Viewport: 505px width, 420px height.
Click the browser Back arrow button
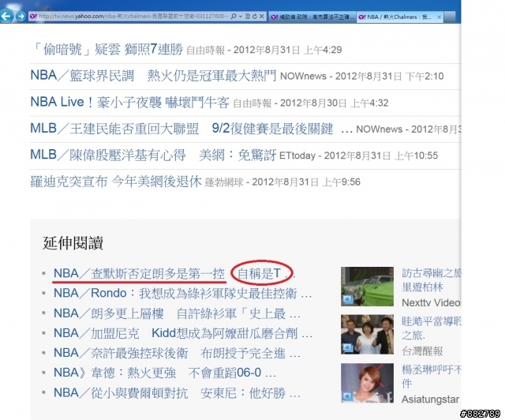pyautogui.click(x=6, y=16)
